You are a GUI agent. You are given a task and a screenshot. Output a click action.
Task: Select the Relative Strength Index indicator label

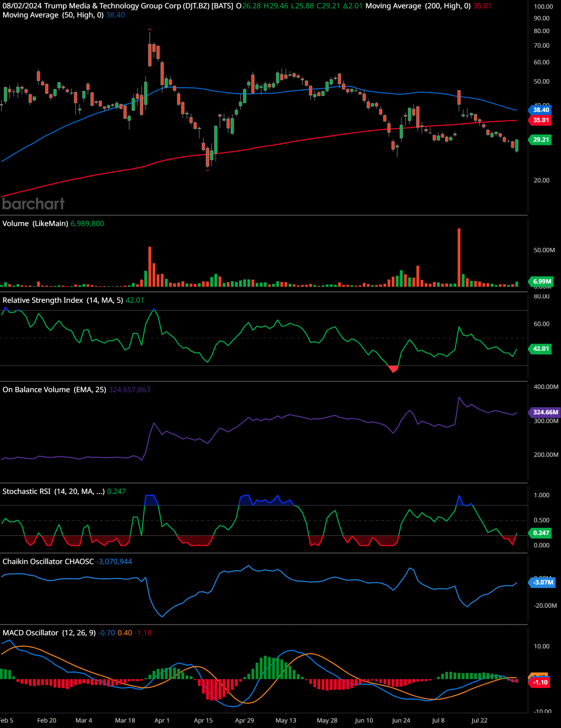[x=63, y=300]
